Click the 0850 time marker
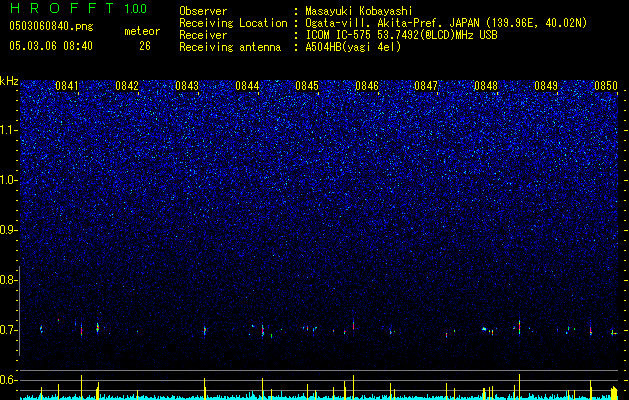The height and width of the screenshot is (400, 629). pyautogui.click(x=606, y=86)
